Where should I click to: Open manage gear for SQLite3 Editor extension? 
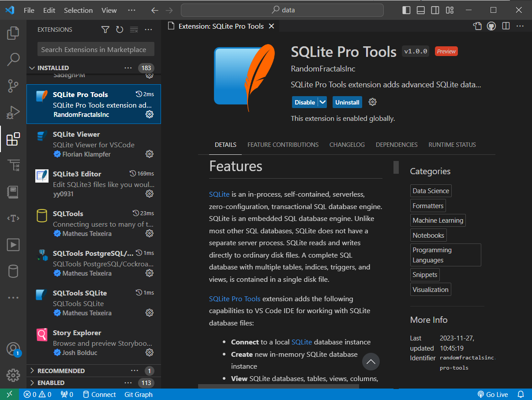point(150,194)
